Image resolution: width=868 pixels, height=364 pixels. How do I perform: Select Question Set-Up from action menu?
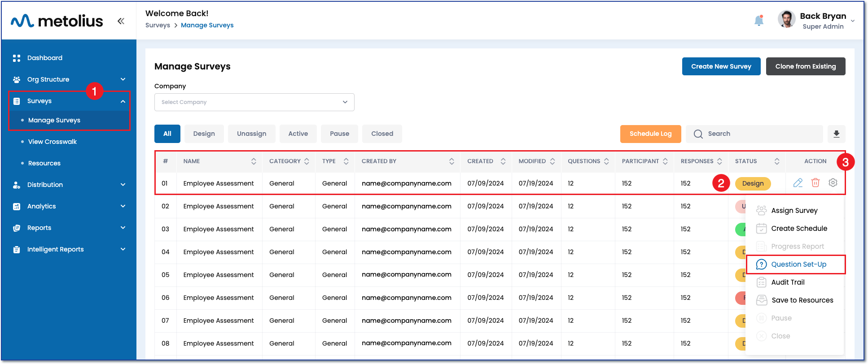(x=798, y=264)
